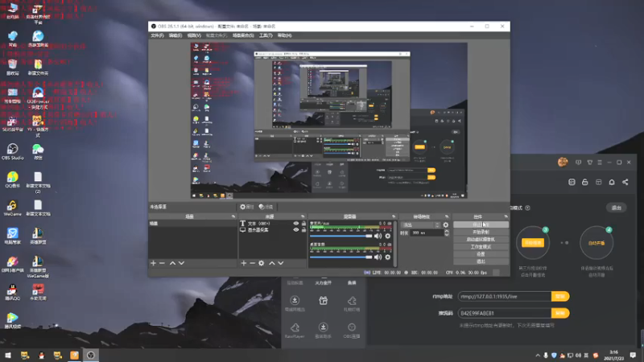Open source properties gear in Sources panel

(x=261, y=263)
